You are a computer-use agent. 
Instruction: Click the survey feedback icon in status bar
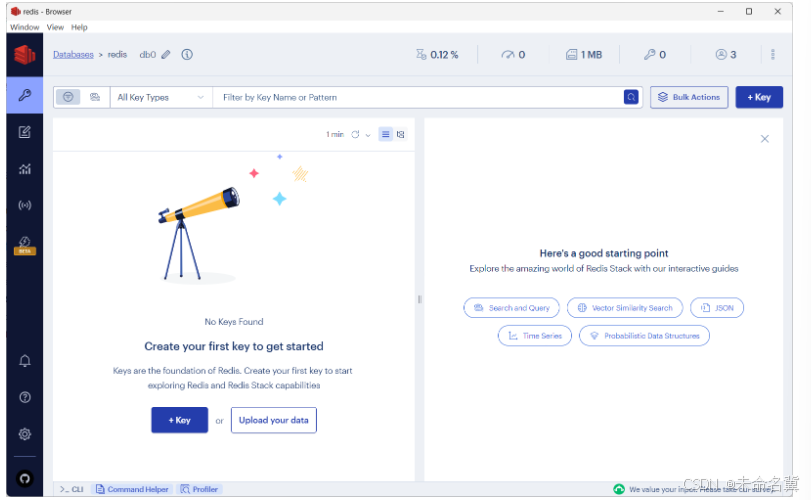619,489
